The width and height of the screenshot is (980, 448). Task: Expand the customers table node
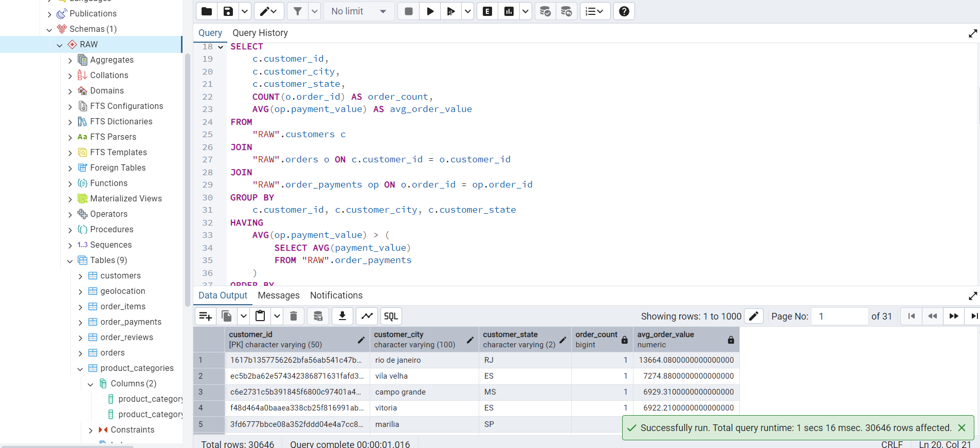[80, 276]
